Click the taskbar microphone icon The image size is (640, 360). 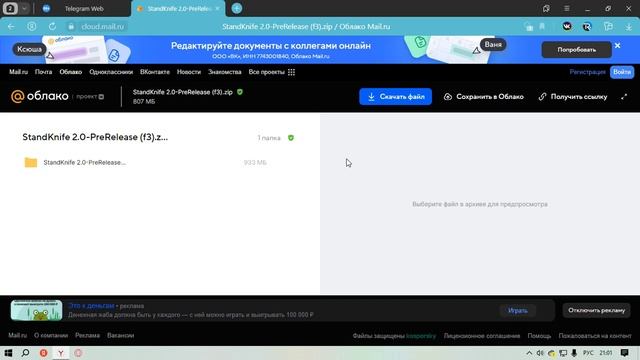point(574,353)
